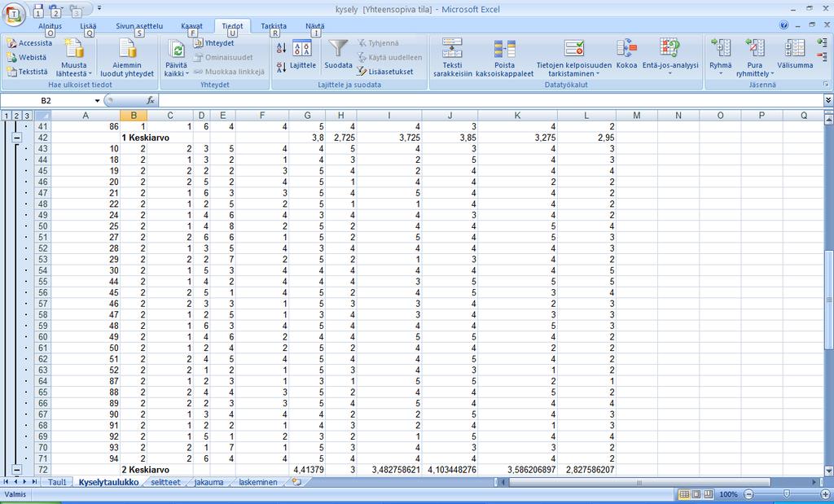Click Pura ryhmittely ungroup icon

point(755,48)
